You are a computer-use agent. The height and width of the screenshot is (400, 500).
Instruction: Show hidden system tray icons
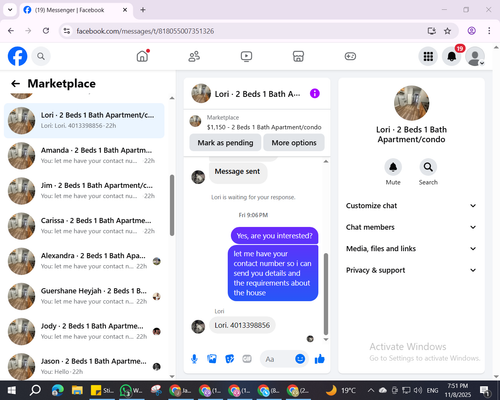pos(371,390)
